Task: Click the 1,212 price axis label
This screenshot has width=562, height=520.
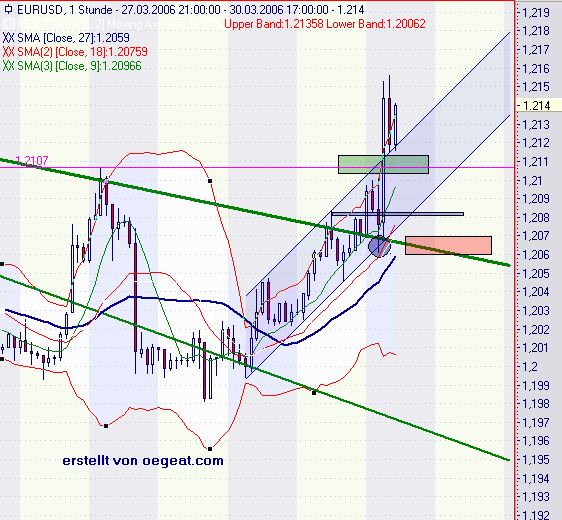Action: [536, 143]
